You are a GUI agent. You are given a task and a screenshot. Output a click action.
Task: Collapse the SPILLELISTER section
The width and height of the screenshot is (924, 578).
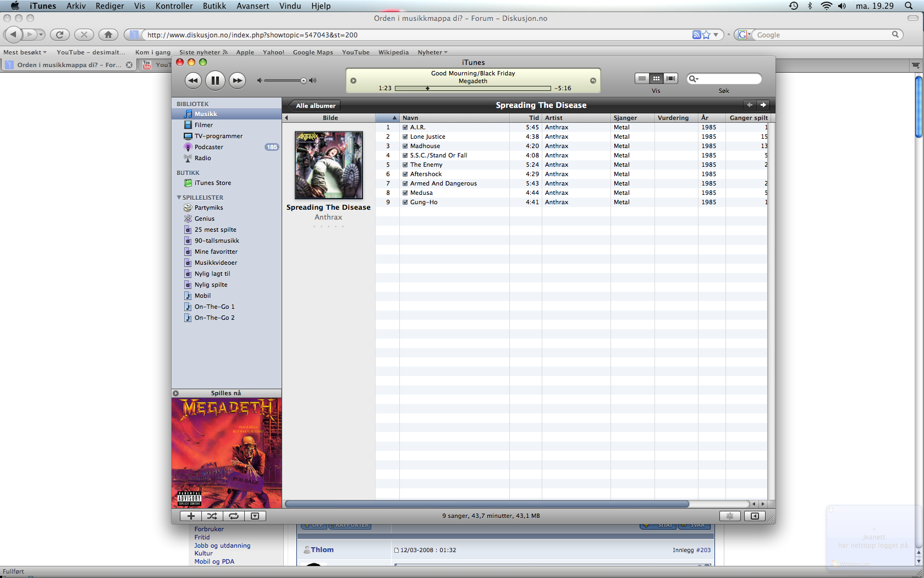179,197
